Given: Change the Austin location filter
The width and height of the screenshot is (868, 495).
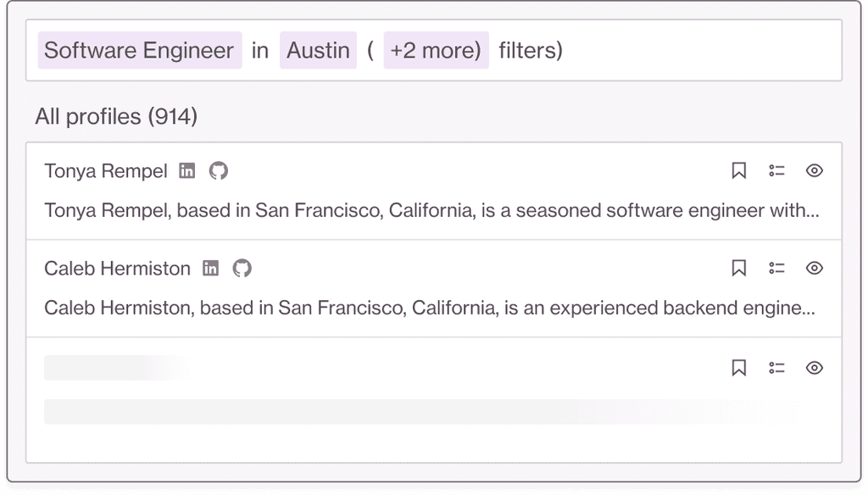Looking at the screenshot, I should point(318,51).
